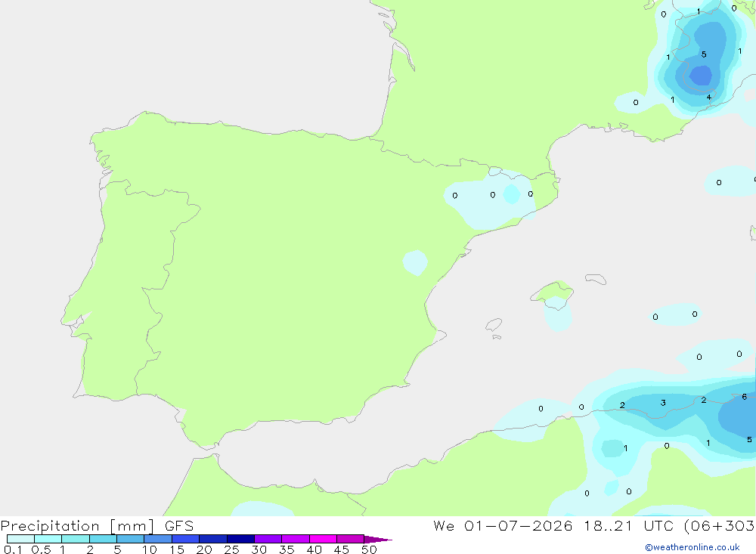
Task: Click the 45–50 mm legend color swatch
Action: tap(351, 539)
